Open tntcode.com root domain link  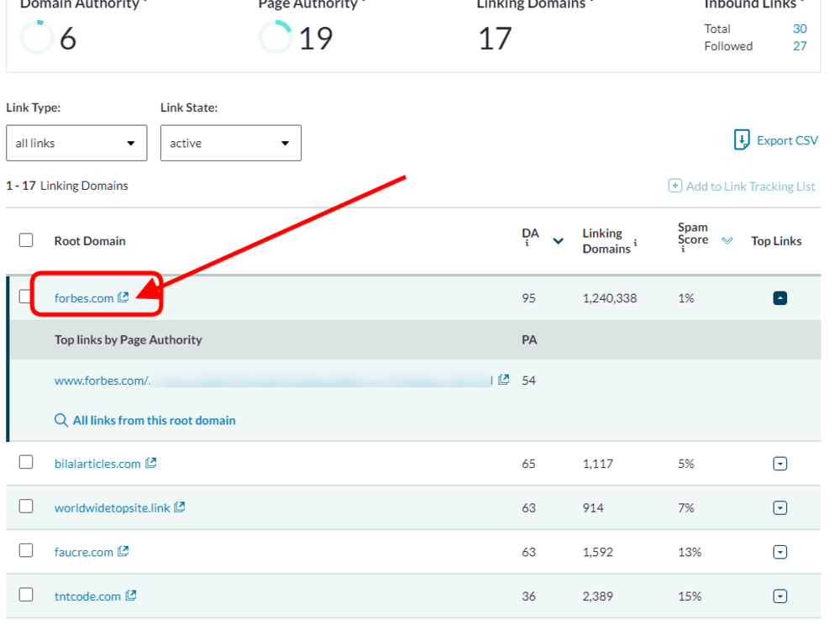[x=87, y=596]
